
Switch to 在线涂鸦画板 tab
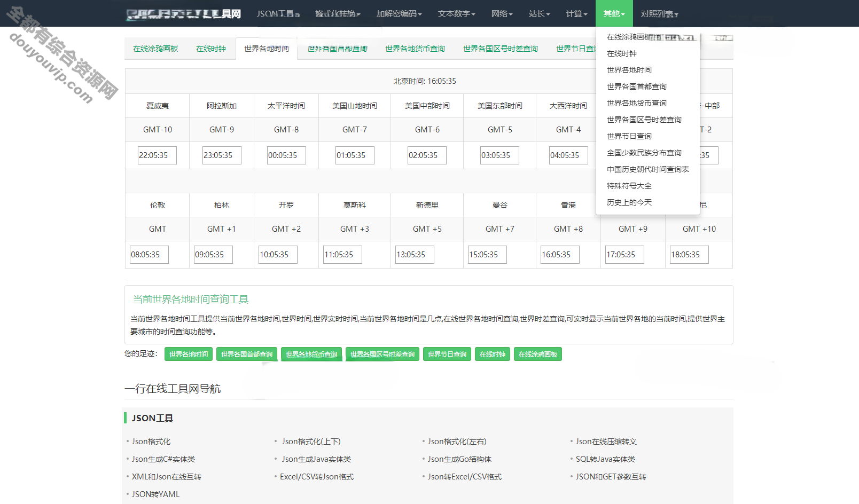point(155,49)
